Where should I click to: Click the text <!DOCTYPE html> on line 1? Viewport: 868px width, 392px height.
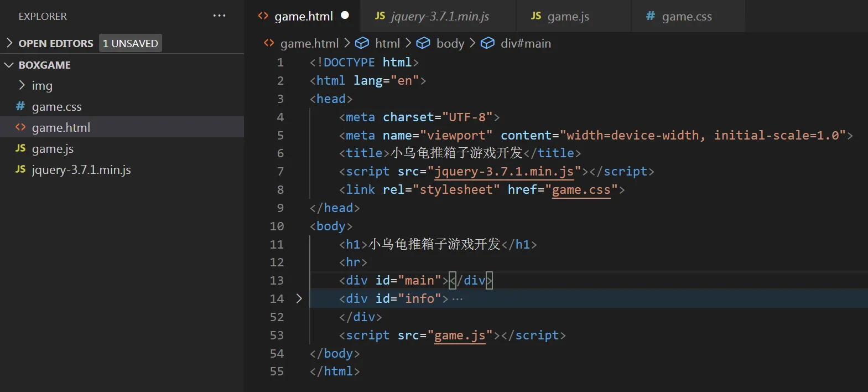[364, 63]
